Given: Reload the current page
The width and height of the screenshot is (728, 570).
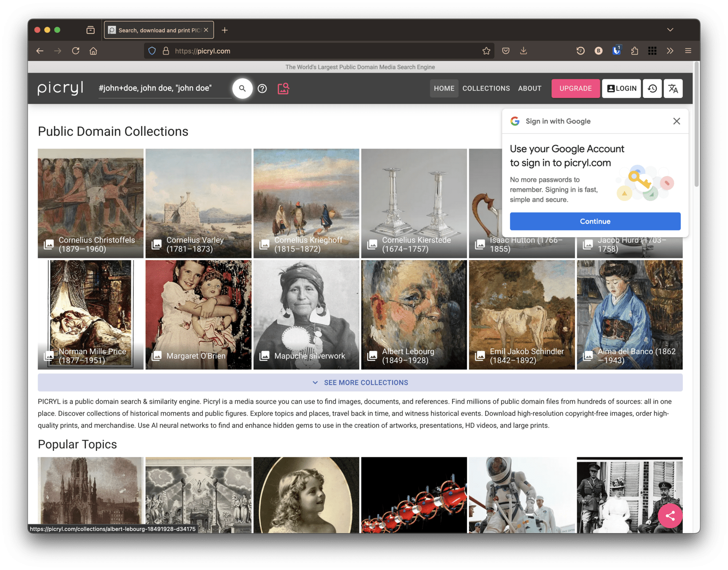Looking at the screenshot, I should point(76,51).
